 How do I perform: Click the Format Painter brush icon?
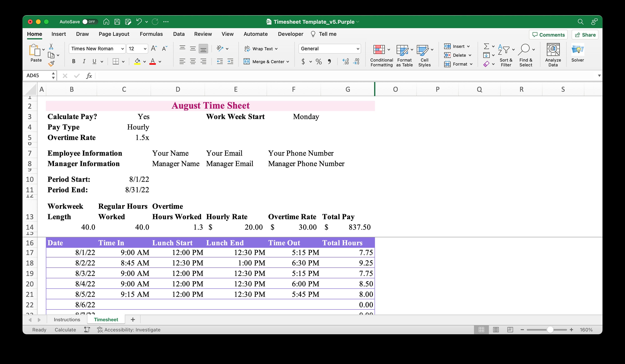point(51,64)
